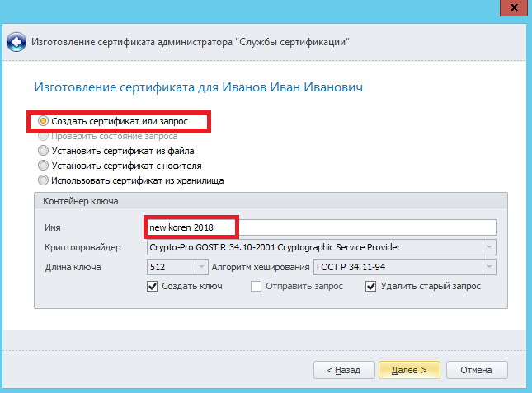Uncheck the "Создать ключ" checkbox

pyautogui.click(x=152, y=286)
